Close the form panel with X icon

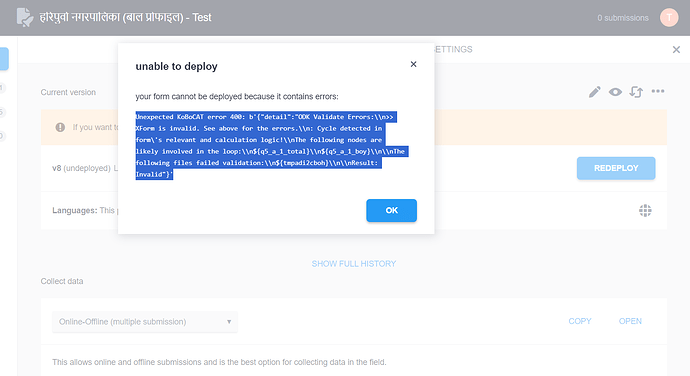click(676, 49)
